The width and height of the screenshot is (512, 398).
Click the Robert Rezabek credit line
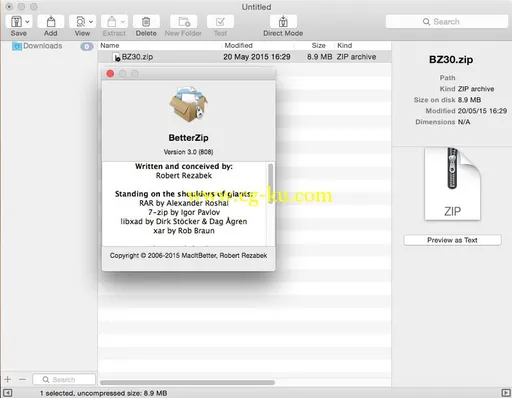coord(184,176)
